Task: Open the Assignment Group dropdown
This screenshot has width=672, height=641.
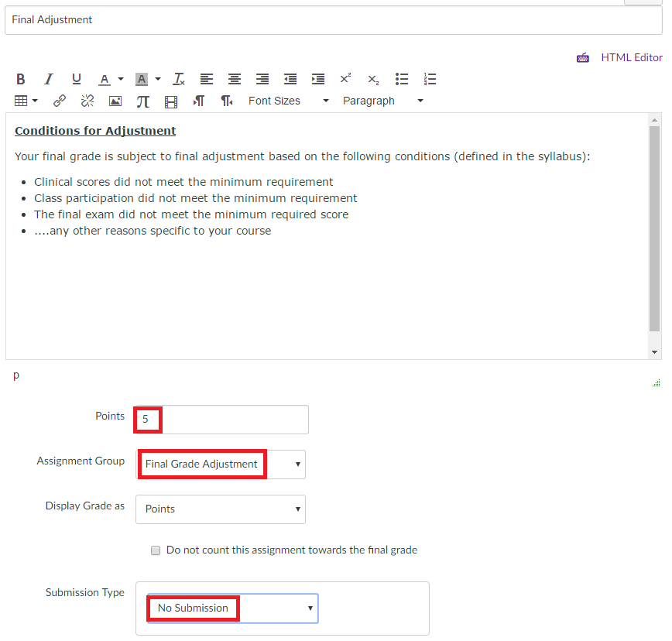Action: click(x=221, y=464)
